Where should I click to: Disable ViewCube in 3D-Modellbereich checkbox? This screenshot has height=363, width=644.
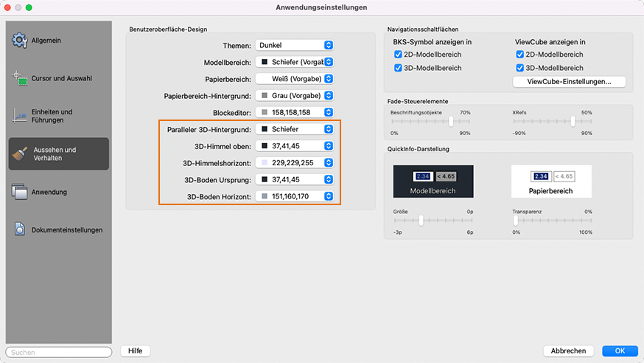click(521, 68)
